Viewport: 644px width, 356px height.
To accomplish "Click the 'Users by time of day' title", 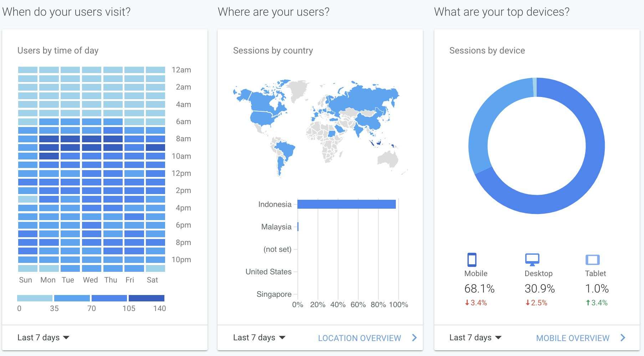I will click(x=58, y=51).
